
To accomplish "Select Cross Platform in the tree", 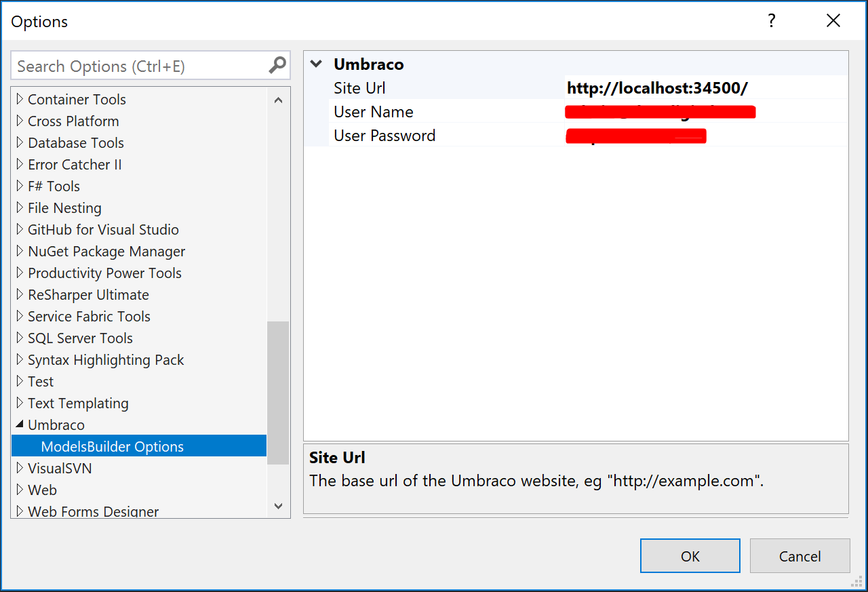I will click(x=73, y=121).
